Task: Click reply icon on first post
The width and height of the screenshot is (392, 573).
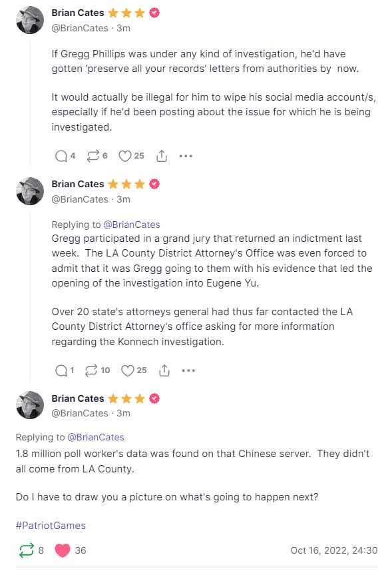Action: pos(61,156)
